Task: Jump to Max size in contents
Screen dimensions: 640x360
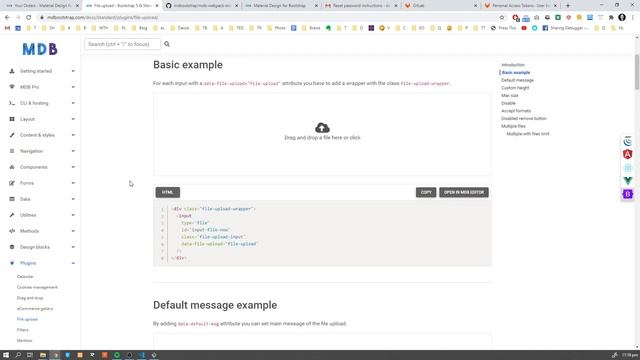Action: (x=510, y=96)
